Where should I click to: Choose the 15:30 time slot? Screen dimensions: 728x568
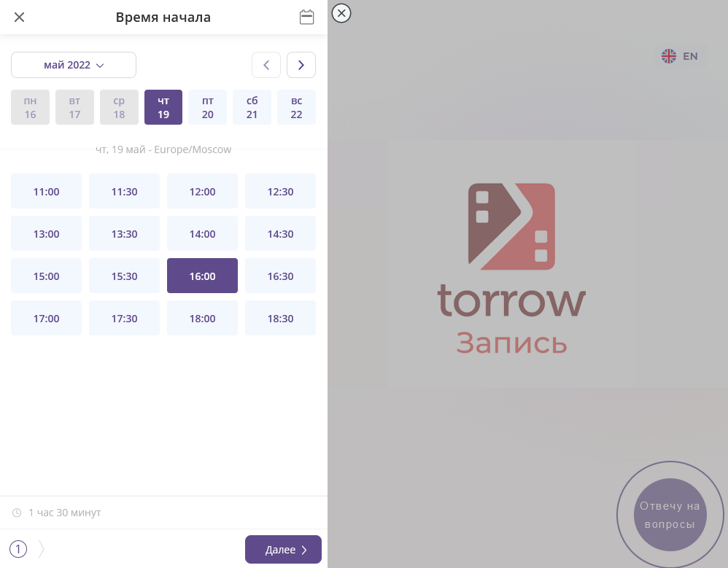(x=125, y=276)
